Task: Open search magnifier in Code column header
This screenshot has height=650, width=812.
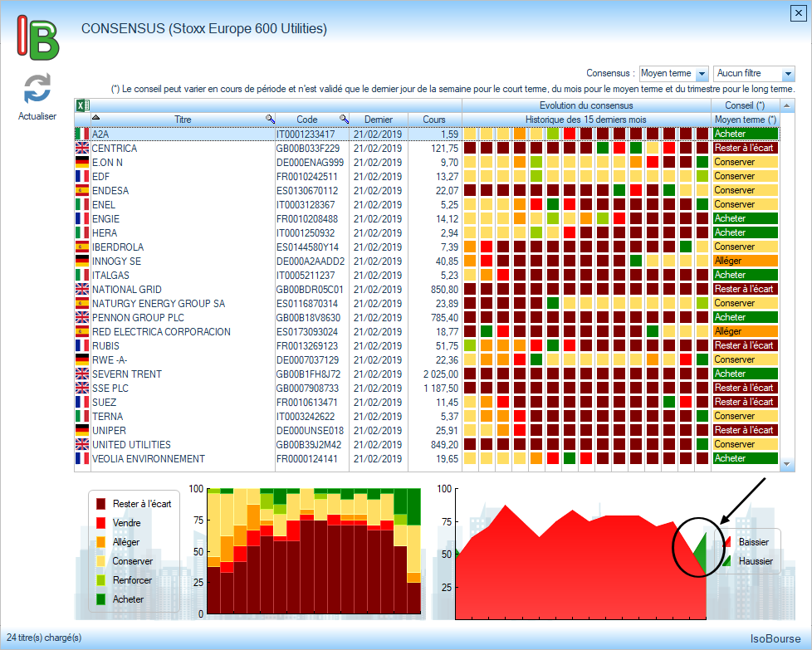Action: [x=344, y=119]
